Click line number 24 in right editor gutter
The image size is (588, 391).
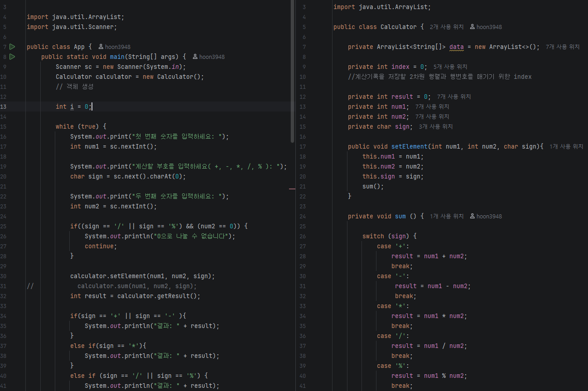click(303, 217)
